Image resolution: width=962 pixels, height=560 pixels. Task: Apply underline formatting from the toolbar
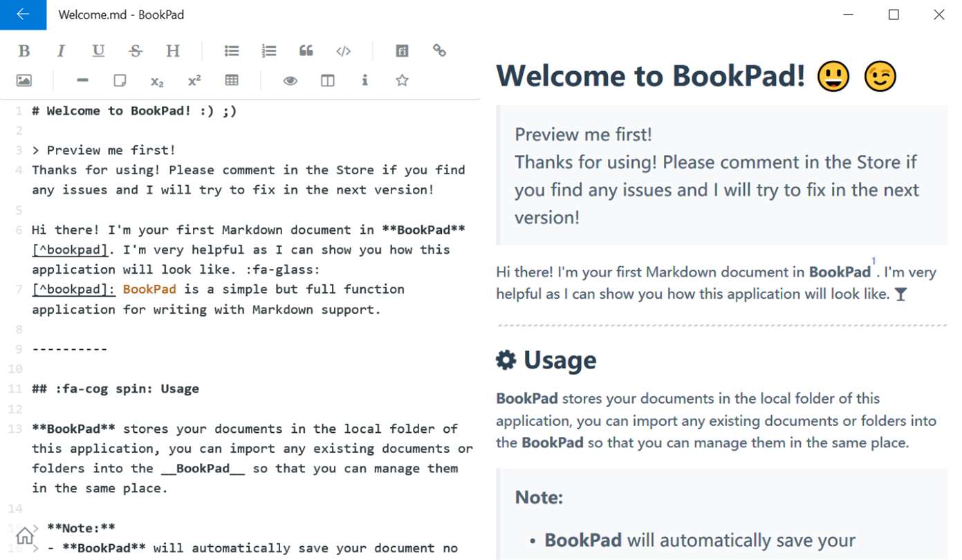98,50
